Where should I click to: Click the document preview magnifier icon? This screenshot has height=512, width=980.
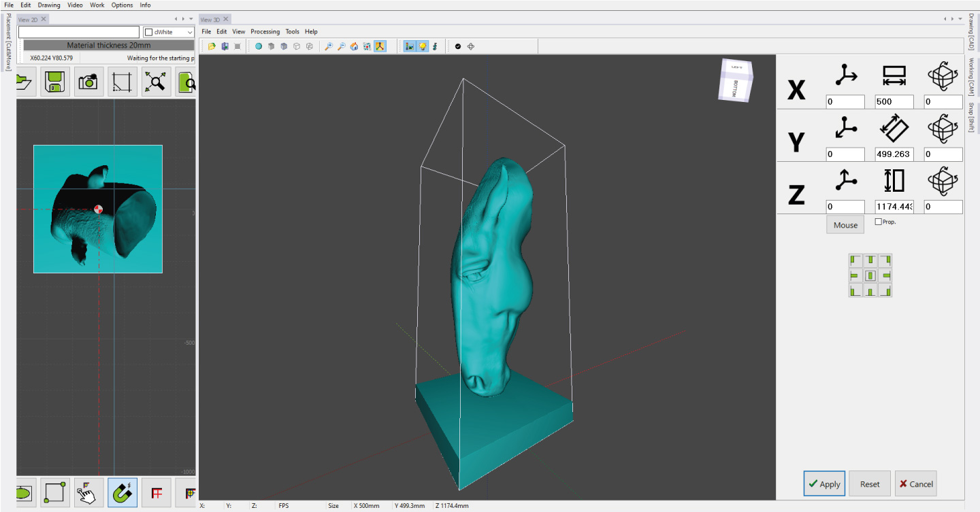(x=186, y=82)
